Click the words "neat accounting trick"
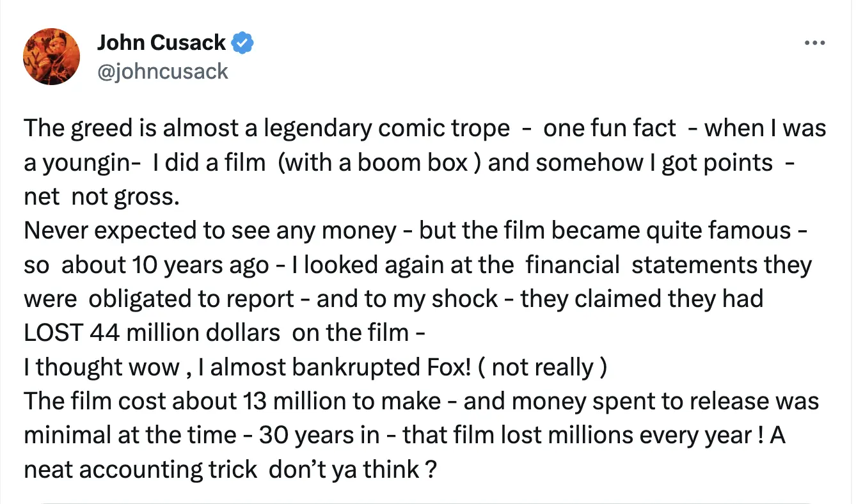Image resolution: width=856 pixels, height=504 pixels. [x=140, y=469]
